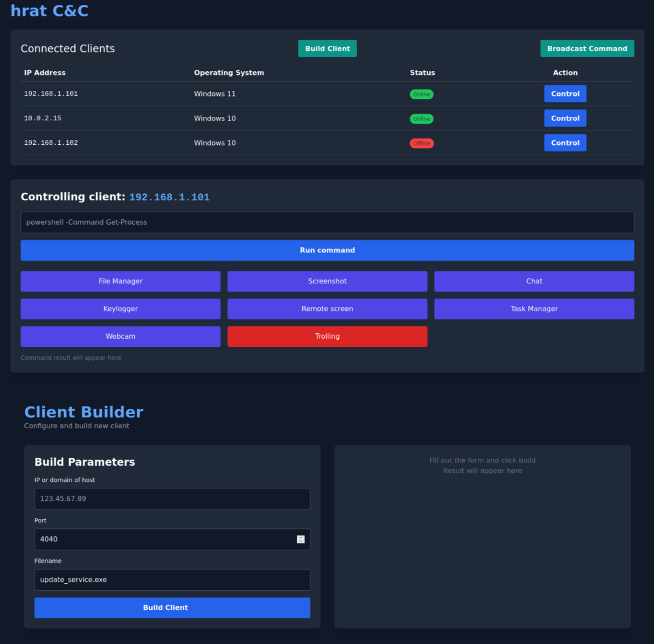This screenshot has height=644, width=654.
Task: Click the Operating System column header
Action: pos(229,73)
